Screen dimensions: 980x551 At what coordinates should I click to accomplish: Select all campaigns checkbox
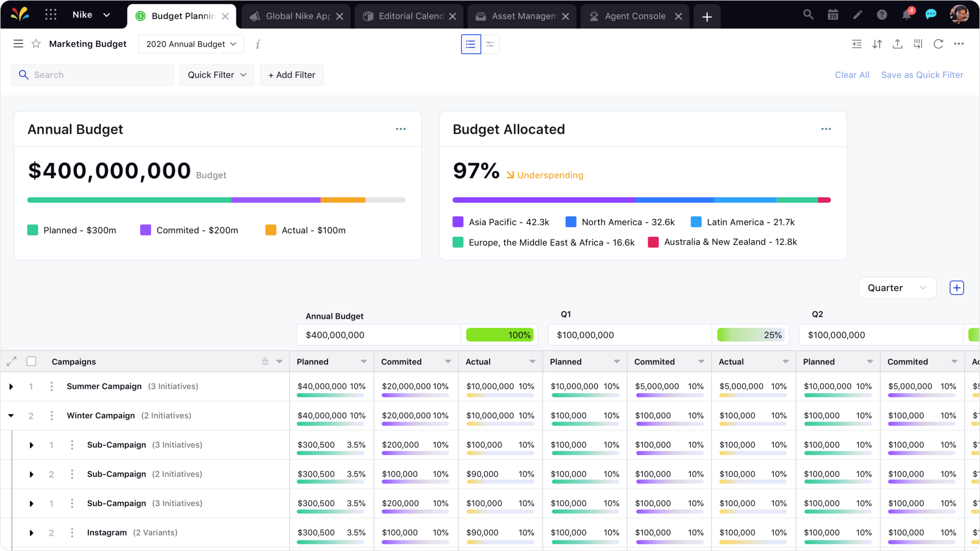point(31,361)
